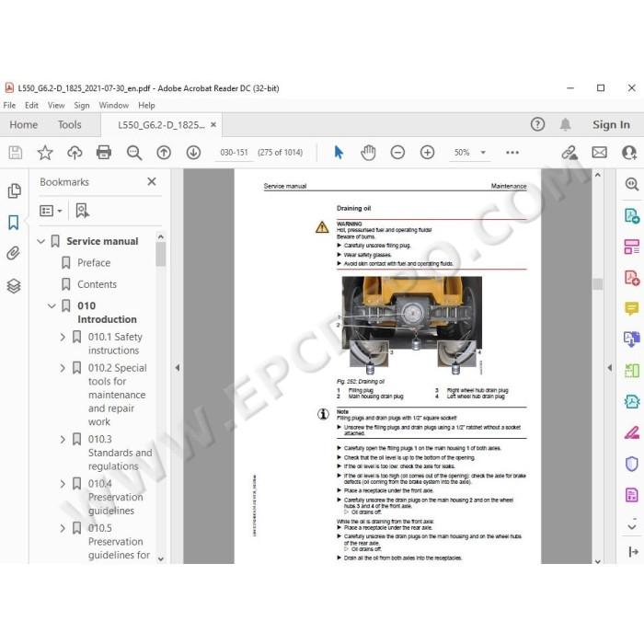
Task: Open notifications bell icon
Action: [x=566, y=124]
